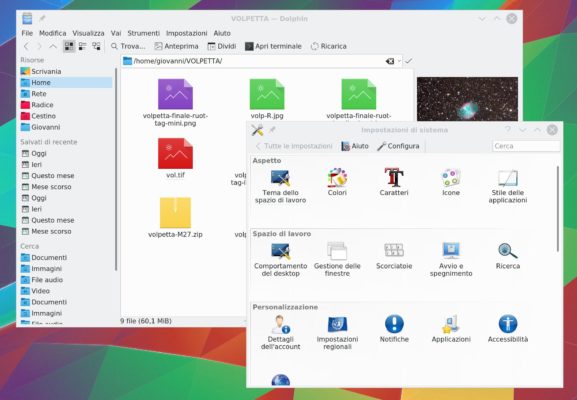The image size is (577, 400).
Task: Search File audio in Cerca section
Action: [67, 280]
